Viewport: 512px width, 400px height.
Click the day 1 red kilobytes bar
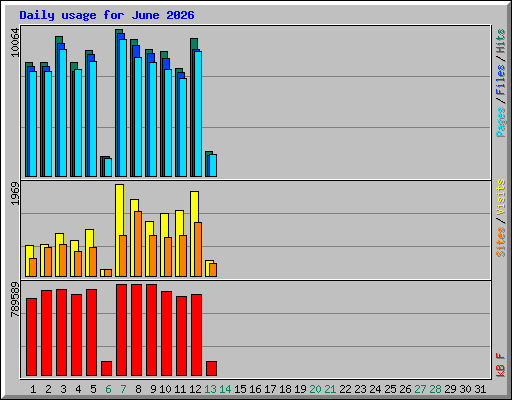click(31, 337)
